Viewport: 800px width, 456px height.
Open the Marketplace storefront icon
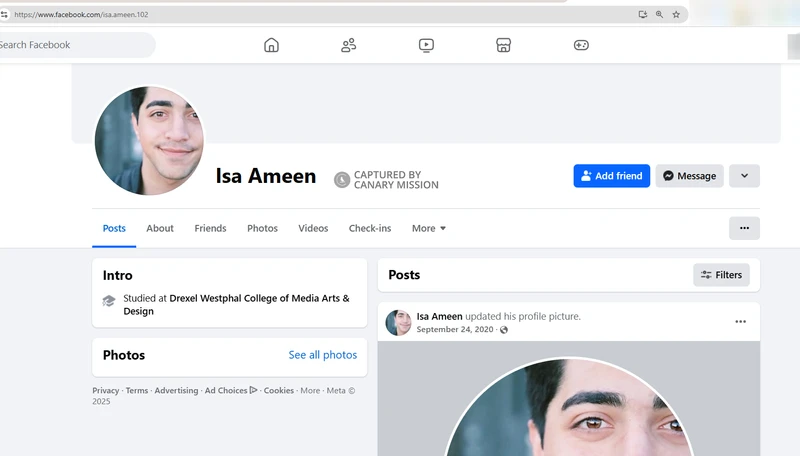tap(504, 45)
